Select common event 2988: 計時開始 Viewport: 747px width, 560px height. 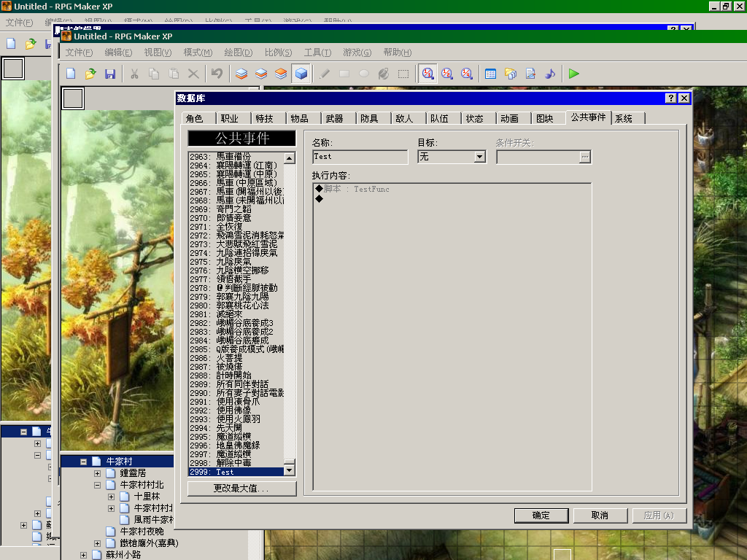pyautogui.click(x=236, y=376)
